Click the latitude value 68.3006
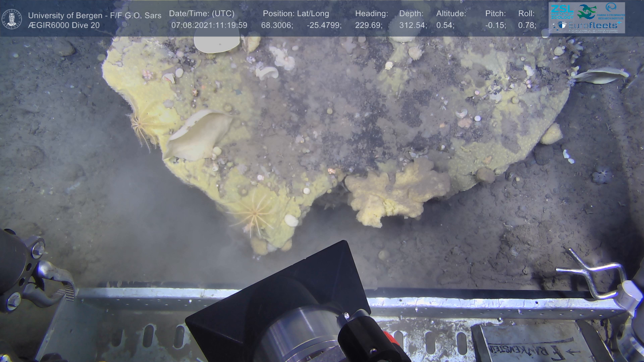The height and width of the screenshot is (362, 644). [277, 25]
